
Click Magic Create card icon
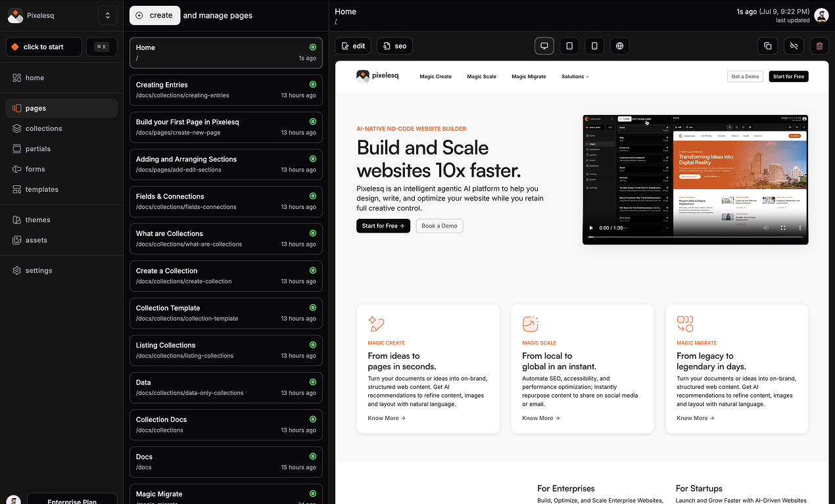pos(376,323)
